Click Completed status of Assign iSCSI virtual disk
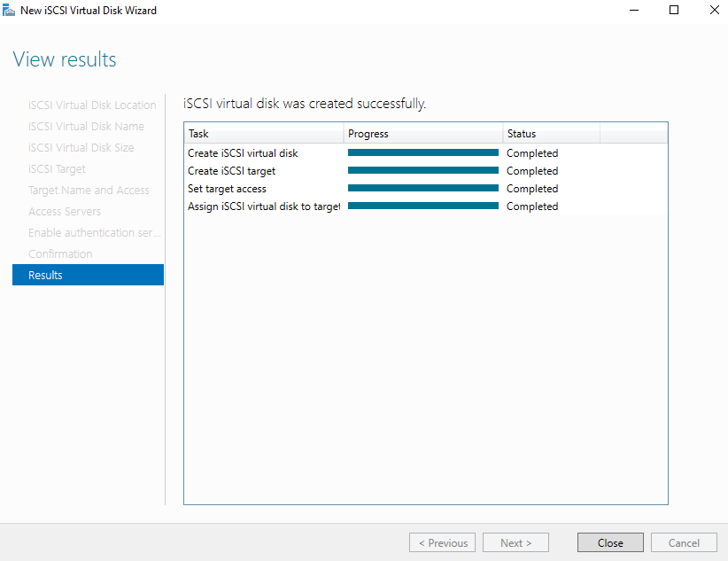 532,206
